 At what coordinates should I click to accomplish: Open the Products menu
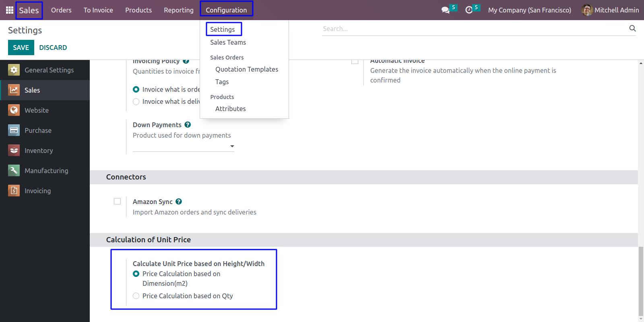tap(138, 10)
